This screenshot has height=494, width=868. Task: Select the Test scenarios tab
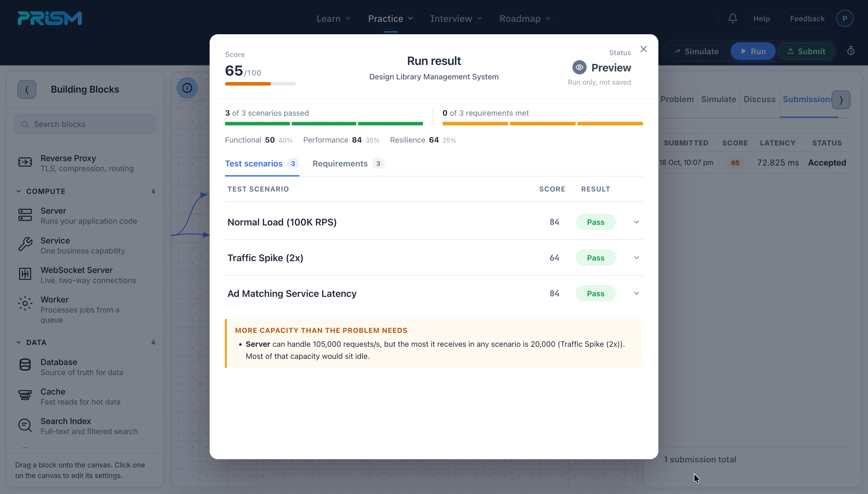point(262,163)
